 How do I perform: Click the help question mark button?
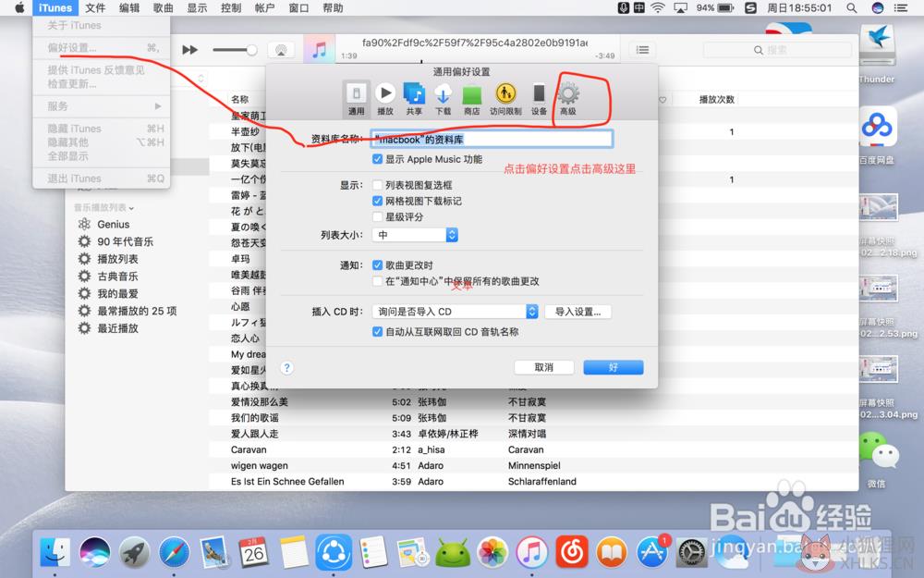pyautogui.click(x=287, y=368)
